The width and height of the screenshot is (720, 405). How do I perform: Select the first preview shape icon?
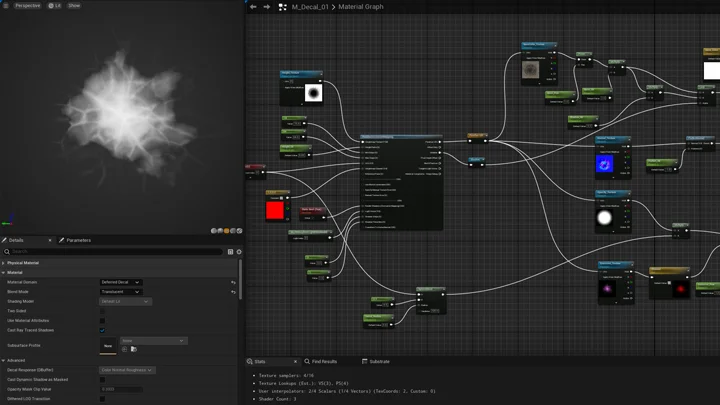pyautogui.click(x=214, y=231)
